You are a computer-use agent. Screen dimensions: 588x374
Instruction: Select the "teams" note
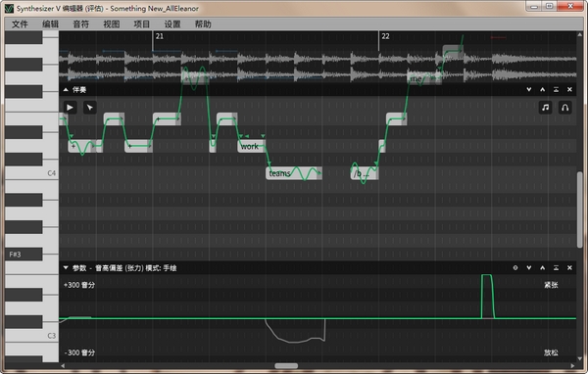294,173
